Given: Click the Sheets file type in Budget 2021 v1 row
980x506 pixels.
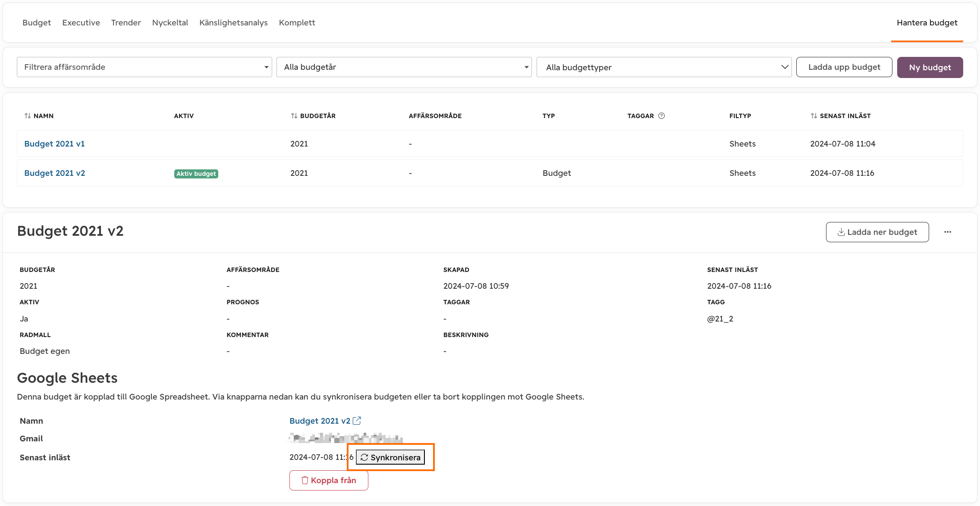Looking at the screenshot, I should click(742, 144).
